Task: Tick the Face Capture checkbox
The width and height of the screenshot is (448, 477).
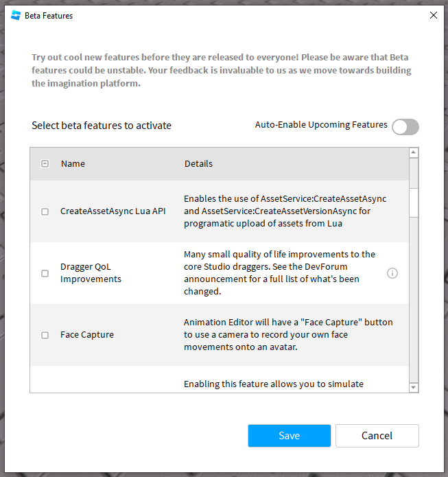Action: [x=45, y=335]
